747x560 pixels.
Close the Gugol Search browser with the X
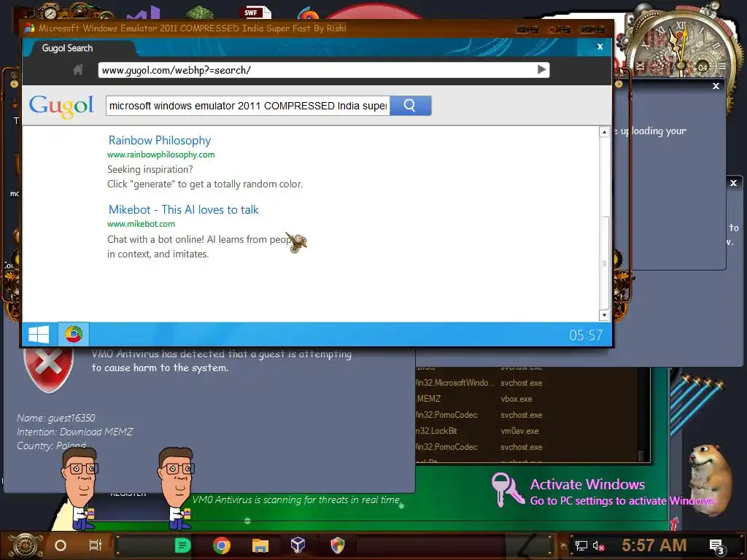pyautogui.click(x=600, y=47)
